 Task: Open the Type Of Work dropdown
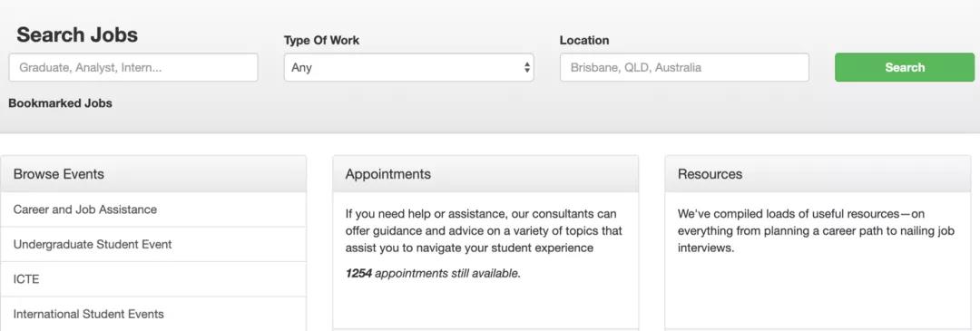[x=408, y=67]
